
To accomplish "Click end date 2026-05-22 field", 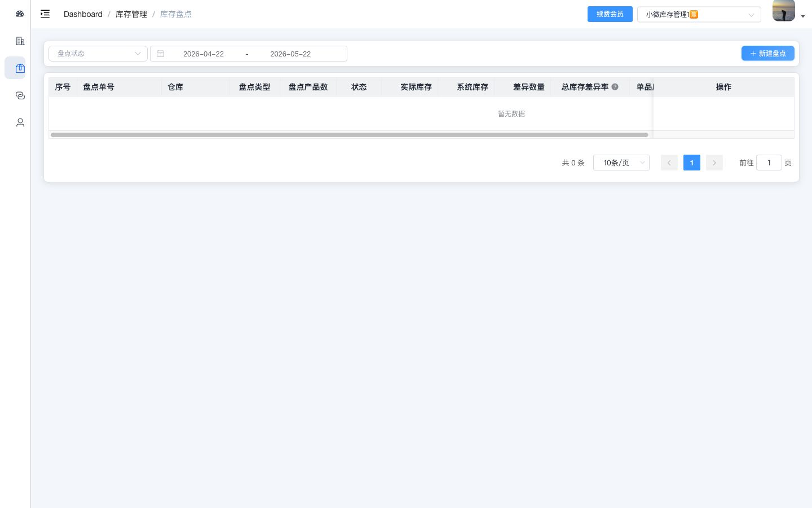I will coord(290,54).
